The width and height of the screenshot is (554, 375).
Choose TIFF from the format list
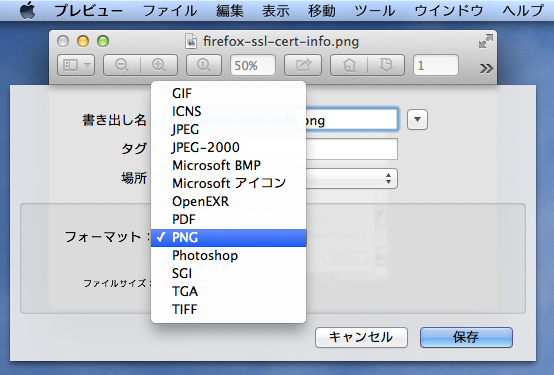[x=228, y=310]
